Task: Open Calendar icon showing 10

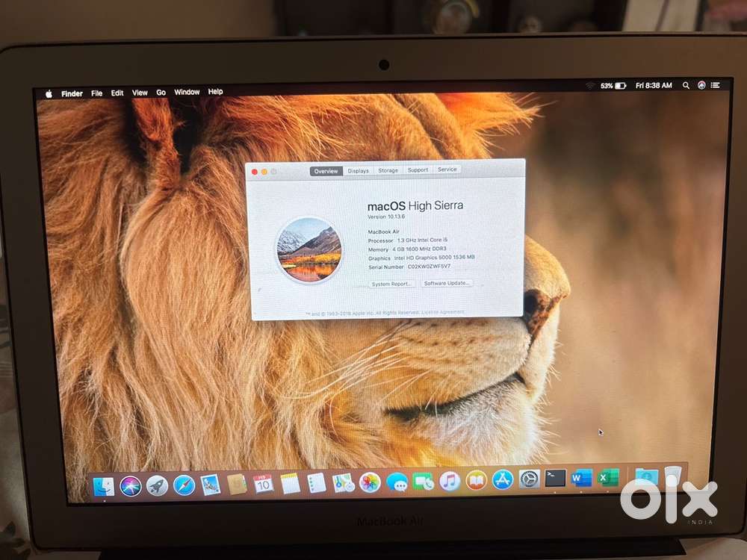Action: [263, 485]
